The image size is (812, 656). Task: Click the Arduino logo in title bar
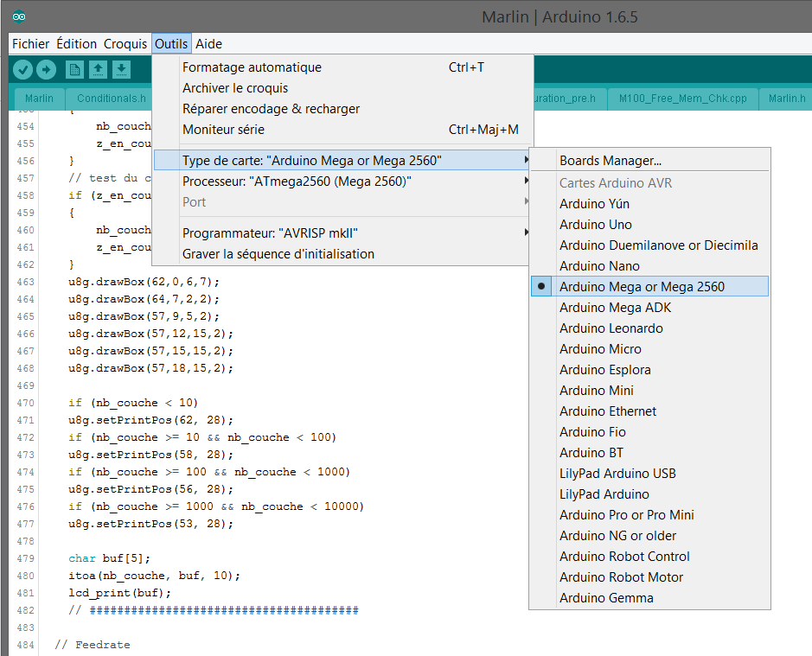click(19, 16)
